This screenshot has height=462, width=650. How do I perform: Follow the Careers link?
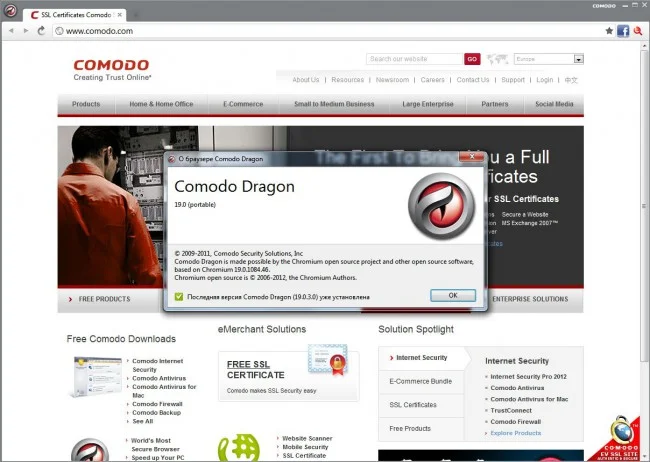(432, 80)
